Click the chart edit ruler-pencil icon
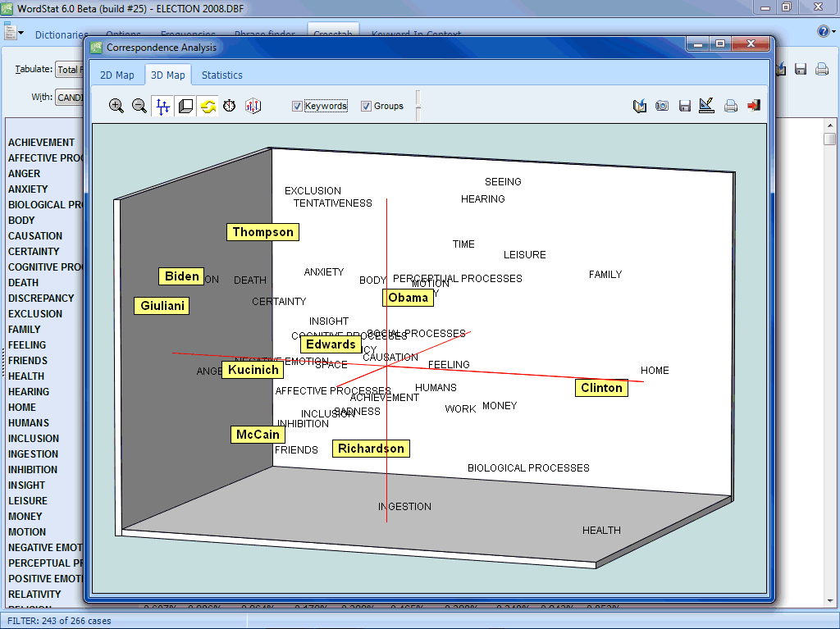 [706, 105]
